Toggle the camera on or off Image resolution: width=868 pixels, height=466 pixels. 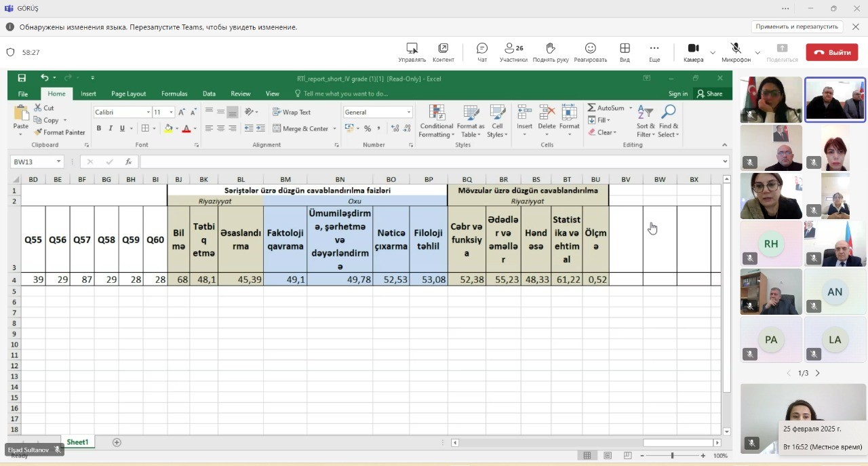tap(693, 52)
